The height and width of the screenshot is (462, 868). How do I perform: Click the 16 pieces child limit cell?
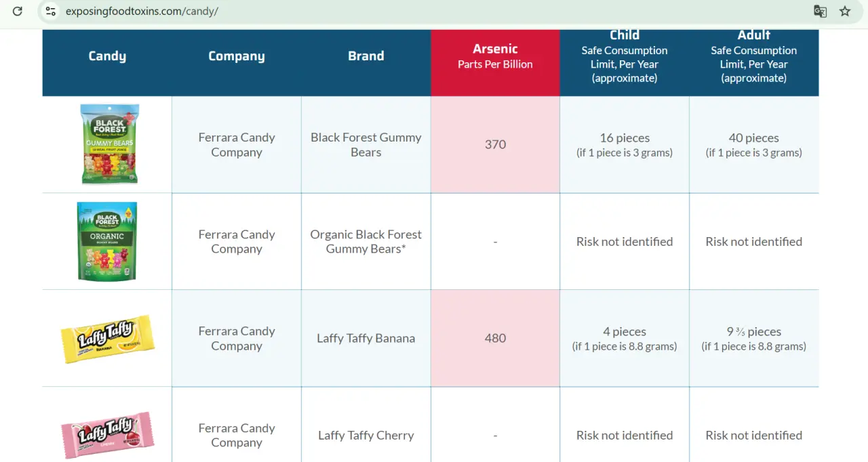coord(625,144)
